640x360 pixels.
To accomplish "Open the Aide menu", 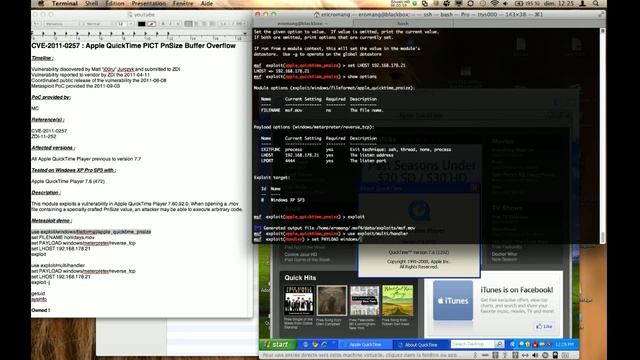I will (207, 4).
